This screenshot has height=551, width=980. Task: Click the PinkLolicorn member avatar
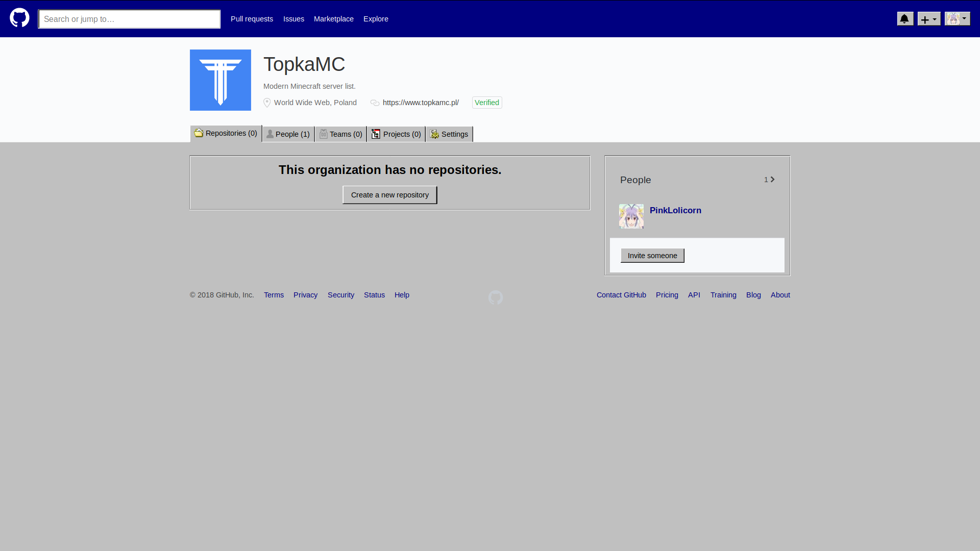coord(631,216)
